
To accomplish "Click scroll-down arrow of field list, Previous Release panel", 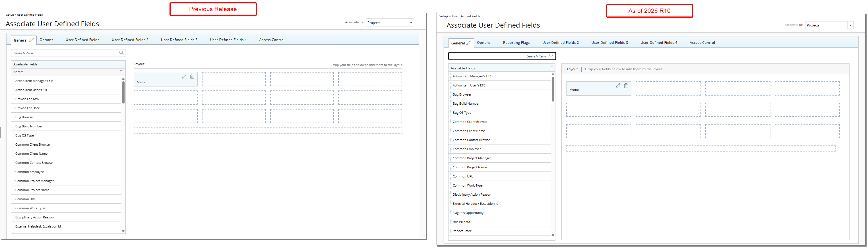I will (123, 231).
